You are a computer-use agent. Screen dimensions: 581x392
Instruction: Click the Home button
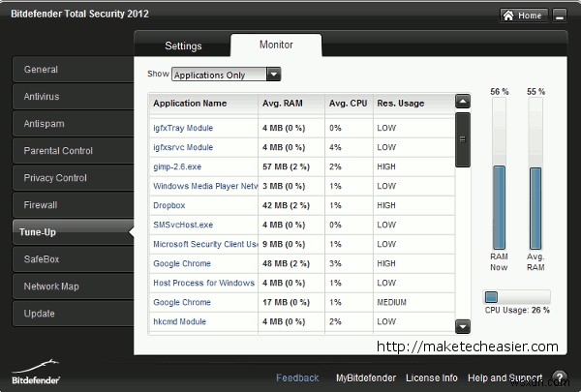coord(524,15)
